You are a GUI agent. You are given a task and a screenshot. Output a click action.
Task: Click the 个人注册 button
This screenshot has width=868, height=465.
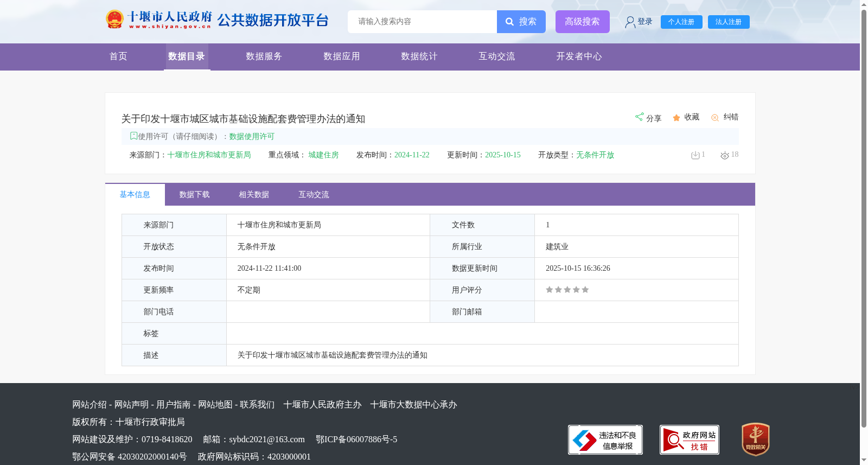681,22
